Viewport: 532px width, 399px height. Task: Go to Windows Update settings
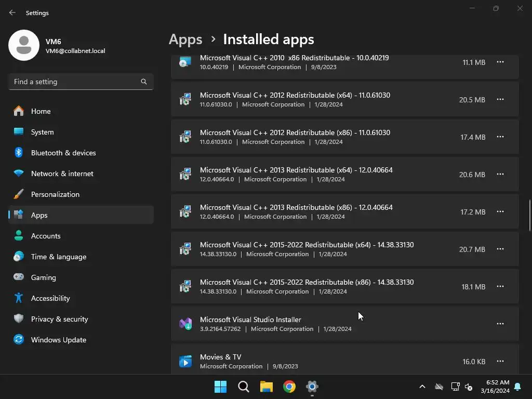tap(58, 340)
